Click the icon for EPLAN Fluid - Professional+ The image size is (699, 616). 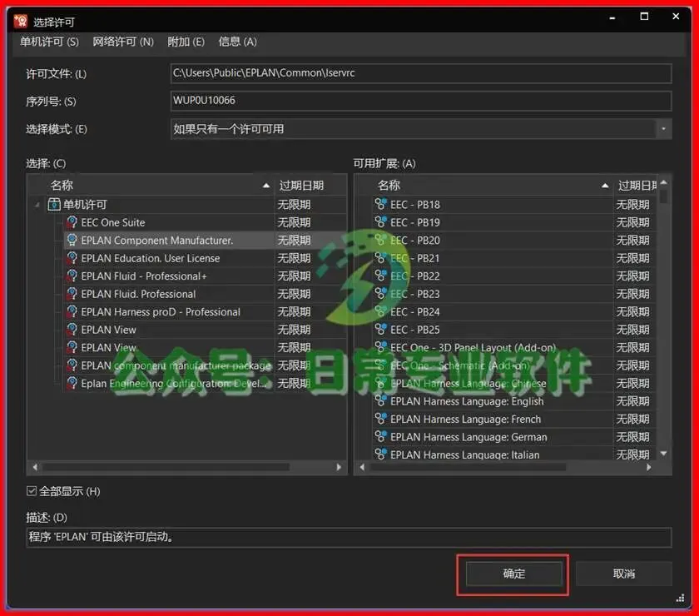point(72,276)
